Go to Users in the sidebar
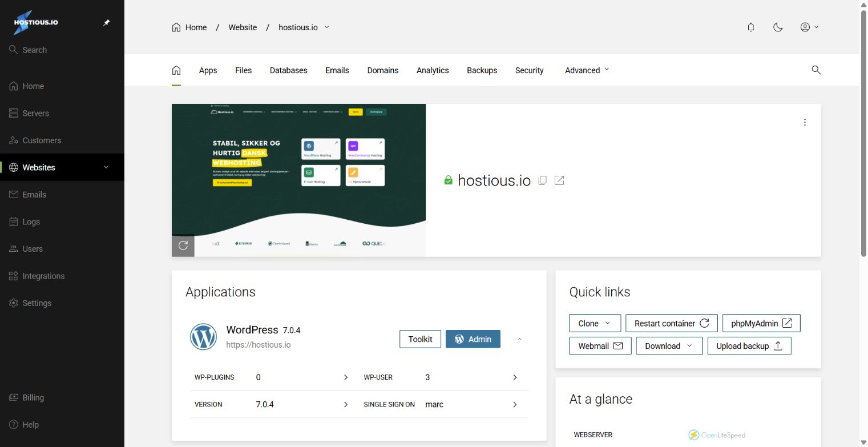Screen dimensions: 868x447 pos(62,249)
